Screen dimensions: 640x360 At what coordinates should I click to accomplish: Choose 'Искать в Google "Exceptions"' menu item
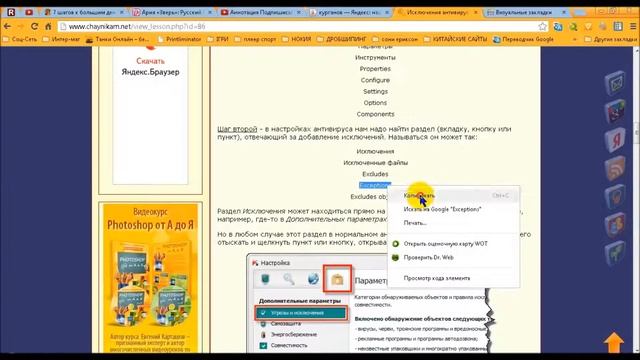453,209
